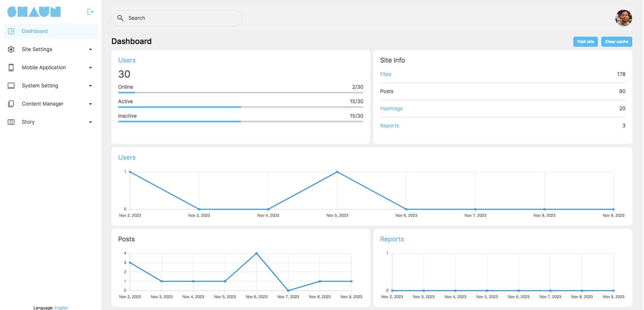
Task: Open the Hashtags link in Site Info
Action: (391, 108)
